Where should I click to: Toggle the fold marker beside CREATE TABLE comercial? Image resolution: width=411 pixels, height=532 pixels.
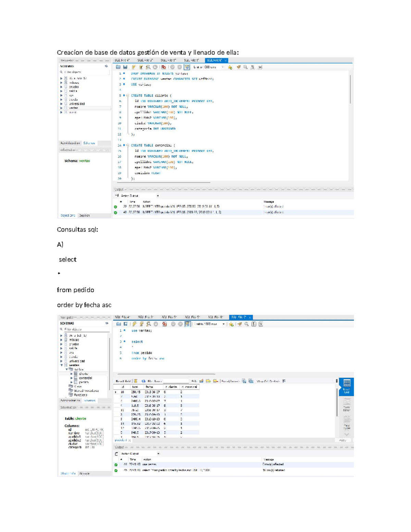(127, 145)
